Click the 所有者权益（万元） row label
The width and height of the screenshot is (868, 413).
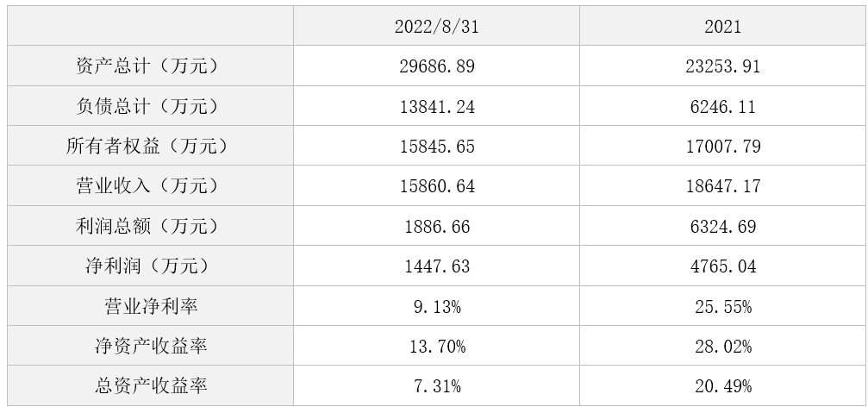[x=151, y=147]
